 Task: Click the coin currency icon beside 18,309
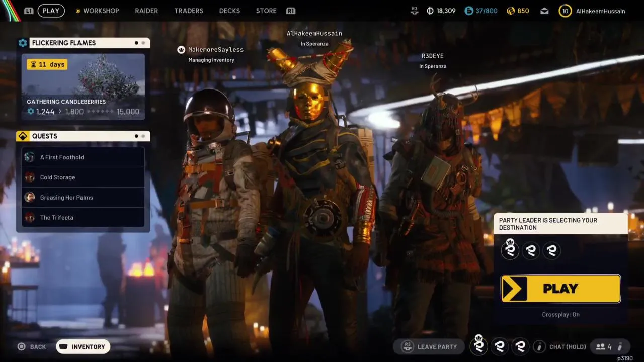430,11
